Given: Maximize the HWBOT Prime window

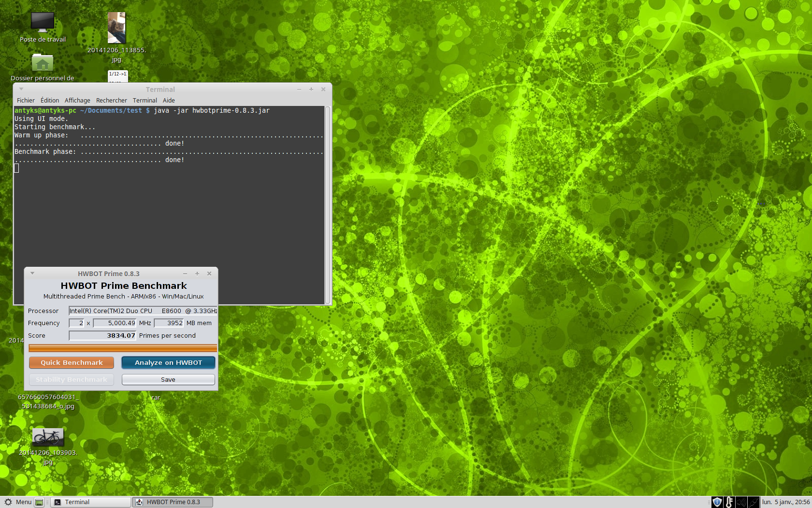Looking at the screenshot, I should 197,273.
